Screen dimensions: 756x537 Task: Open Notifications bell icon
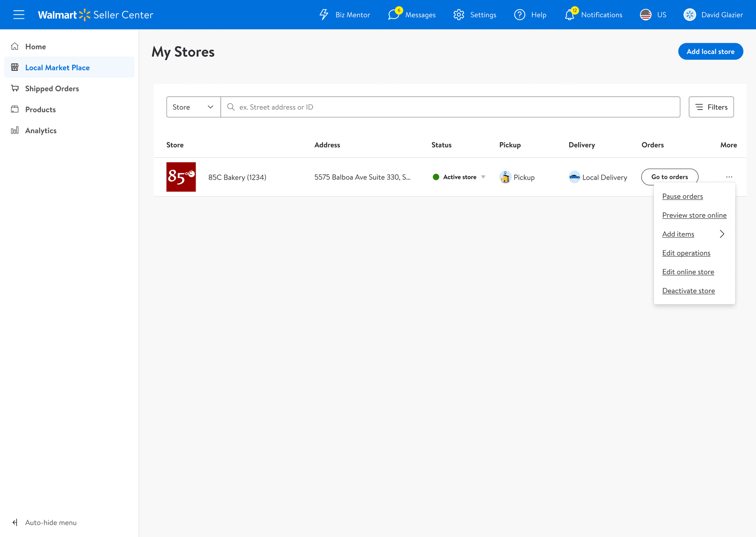coord(570,15)
